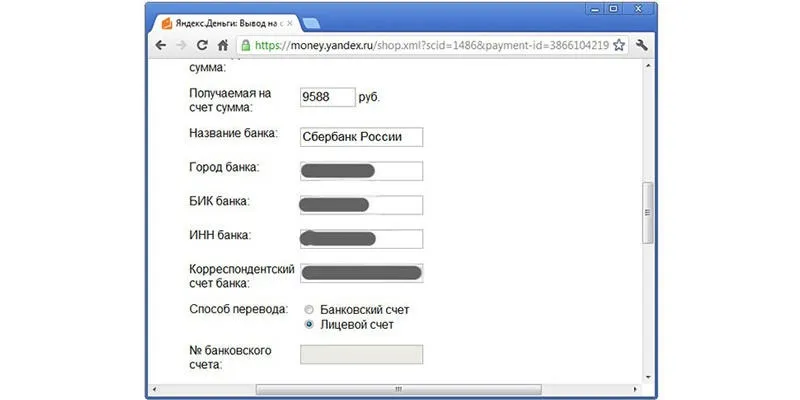This screenshot has height=400, width=800.
Task: Open a new tab button
Action: [310, 22]
